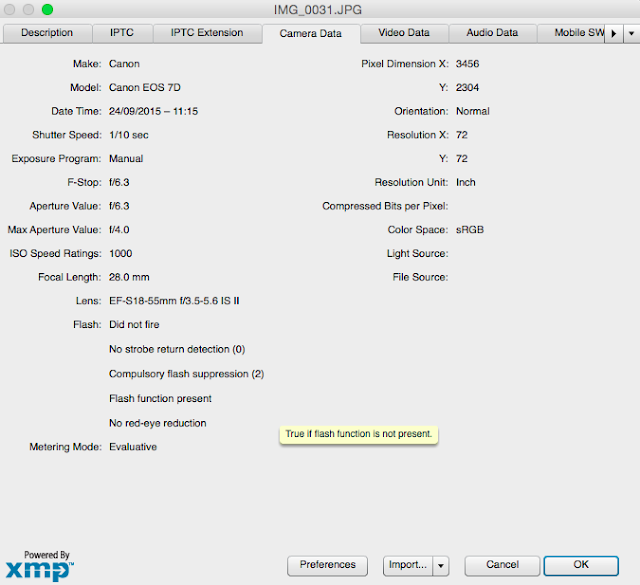This screenshot has width=640, height=585.
Task: Select the No red-eye reduction text
Action: pos(158,423)
